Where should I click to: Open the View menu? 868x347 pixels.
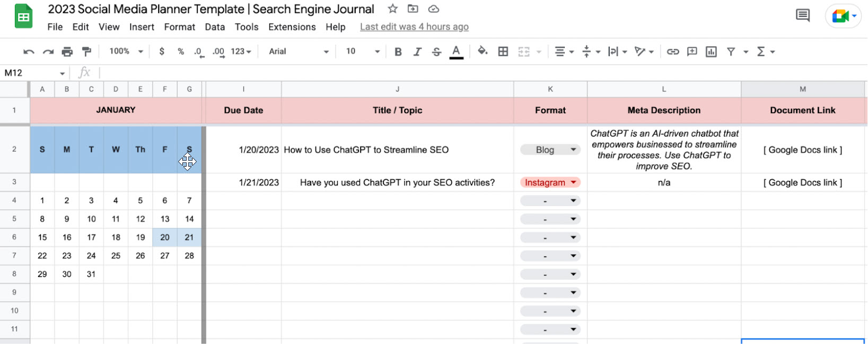pyautogui.click(x=109, y=27)
